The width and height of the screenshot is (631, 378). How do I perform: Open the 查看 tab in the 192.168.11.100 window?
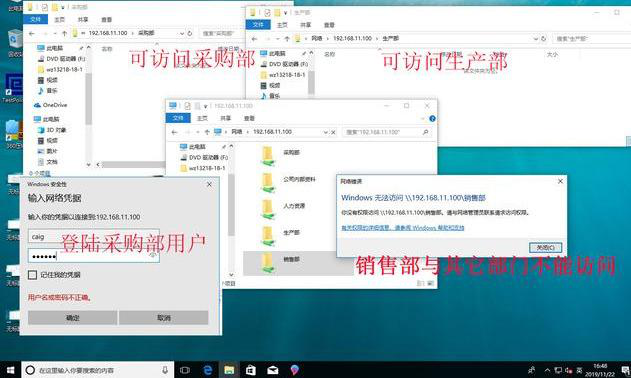click(249, 118)
